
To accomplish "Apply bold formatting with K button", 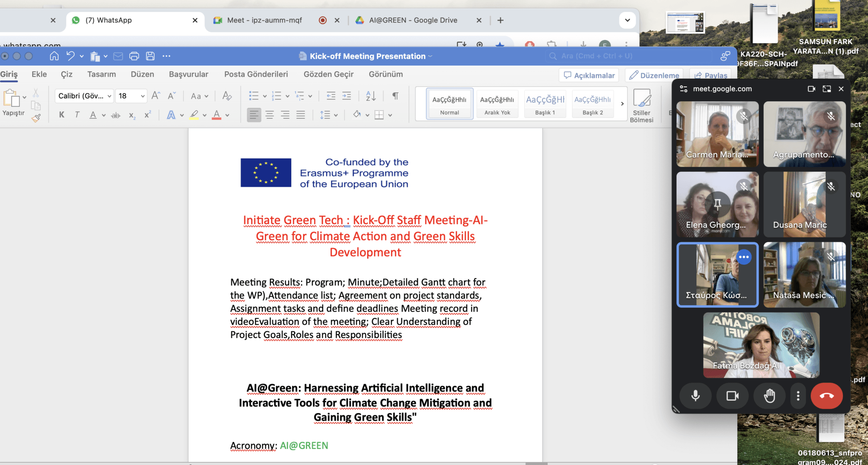I will click(62, 115).
